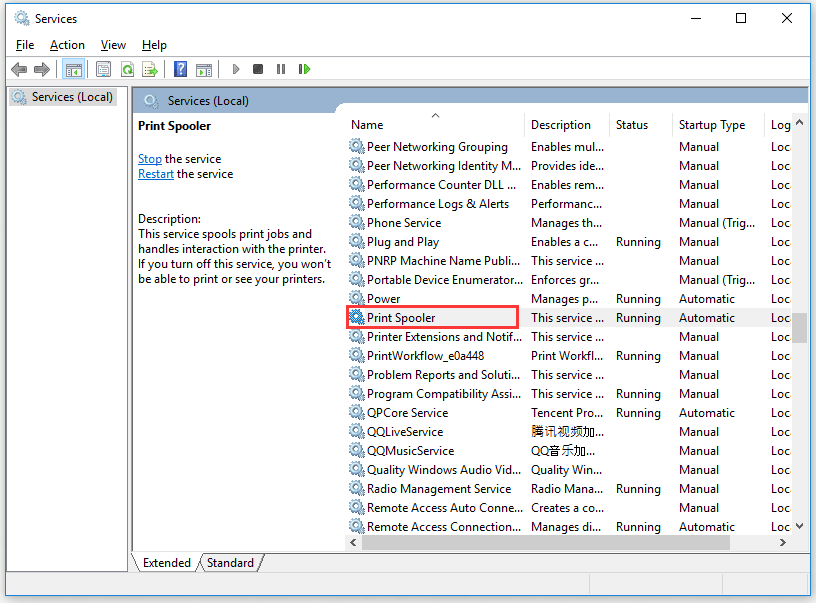Click gear icon of QQMusicService row

(356, 450)
